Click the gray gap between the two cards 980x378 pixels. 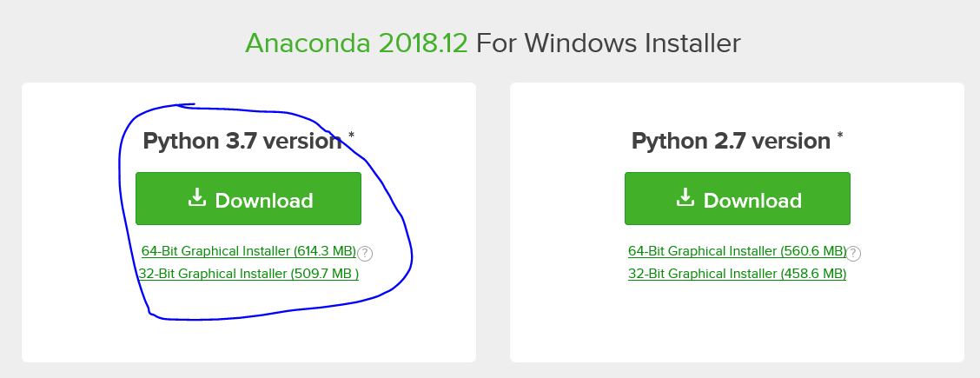(493, 222)
